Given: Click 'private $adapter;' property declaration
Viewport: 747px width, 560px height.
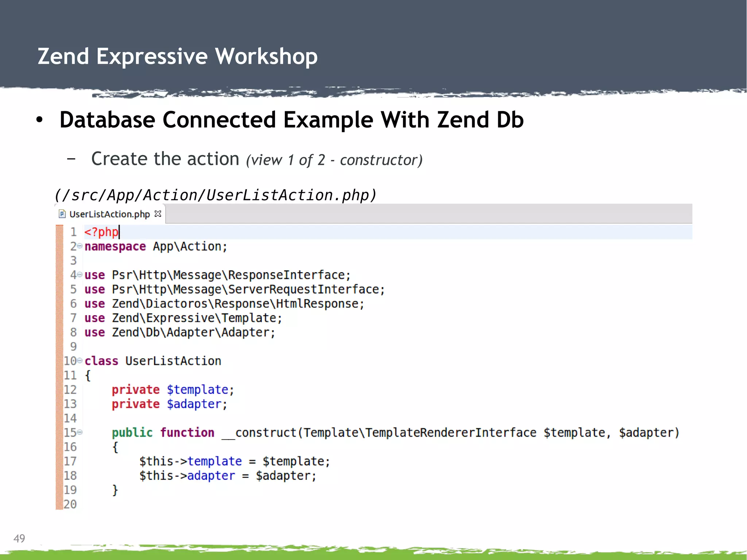Looking at the screenshot, I should (x=170, y=404).
